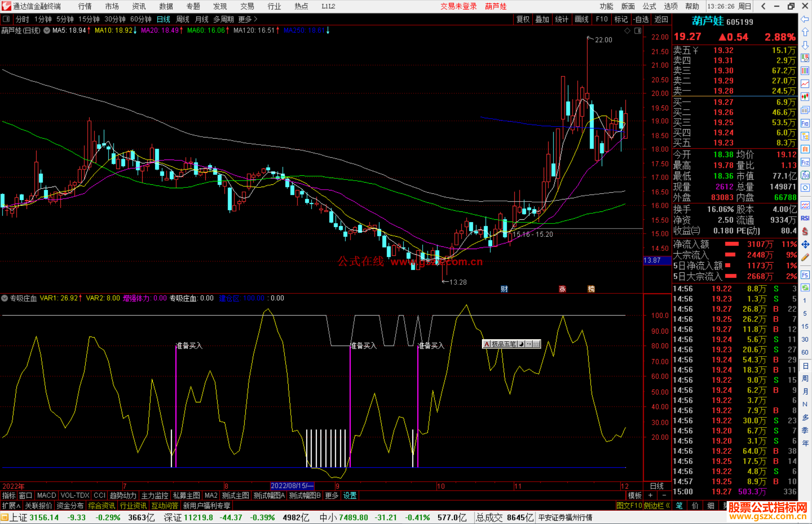The height and width of the screenshot is (524, 812).
Task: Switch to the 周线 weekly tab
Action: (x=183, y=19)
